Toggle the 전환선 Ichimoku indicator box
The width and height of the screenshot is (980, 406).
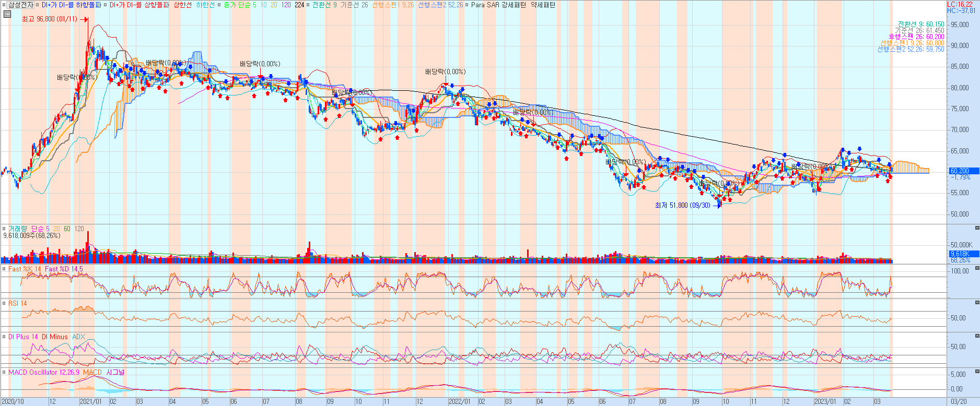pyautogui.click(x=308, y=5)
